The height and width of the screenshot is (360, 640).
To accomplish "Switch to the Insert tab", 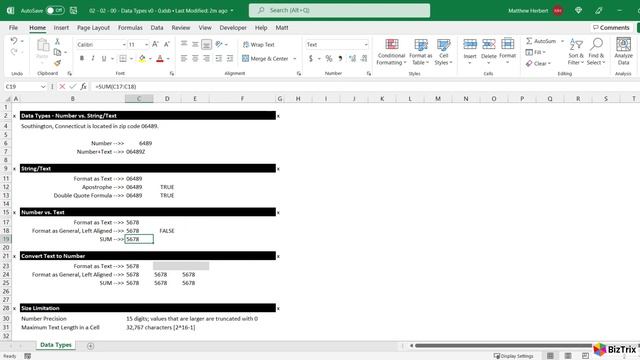I will (x=61, y=28).
